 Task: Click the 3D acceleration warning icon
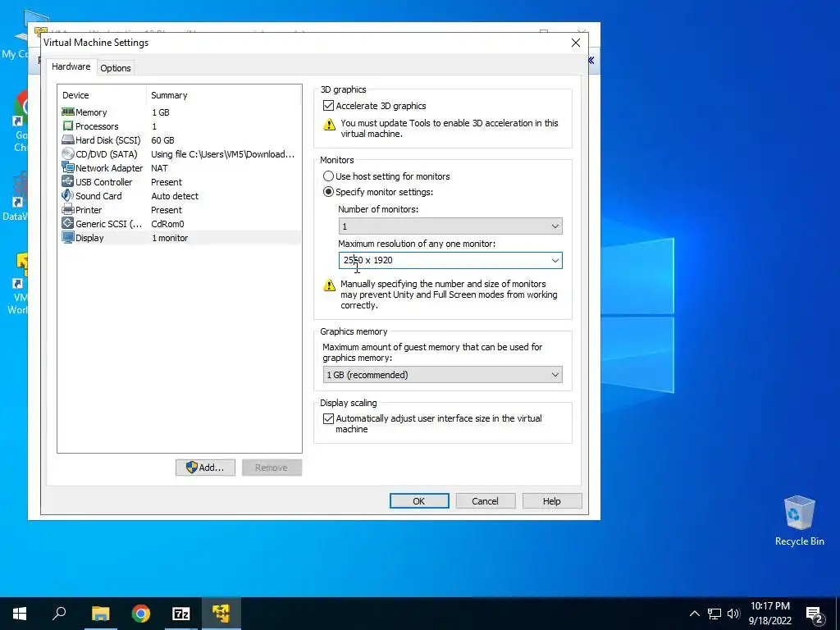329,125
